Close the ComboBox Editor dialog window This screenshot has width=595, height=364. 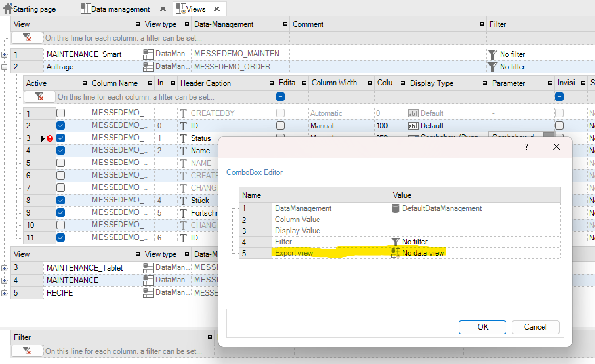557,147
